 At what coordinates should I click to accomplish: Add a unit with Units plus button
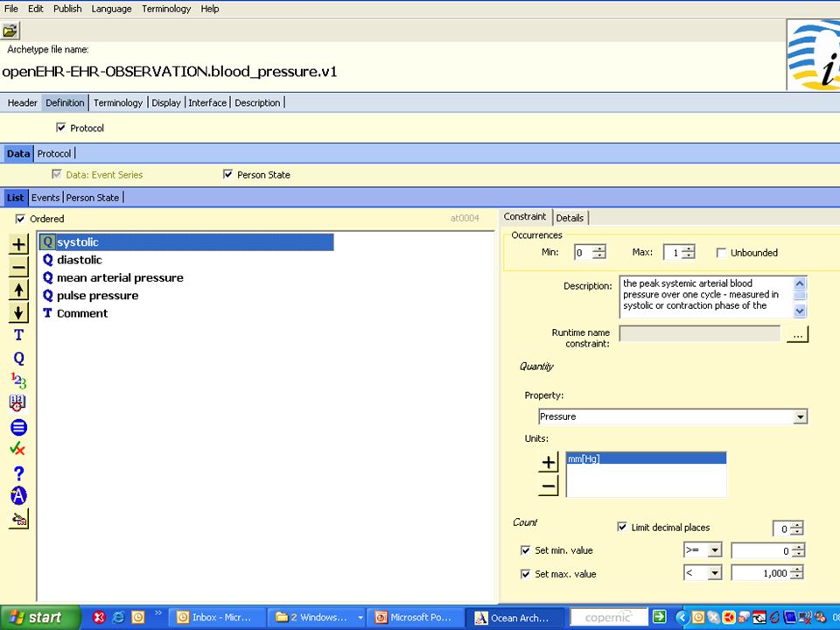click(549, 462)
